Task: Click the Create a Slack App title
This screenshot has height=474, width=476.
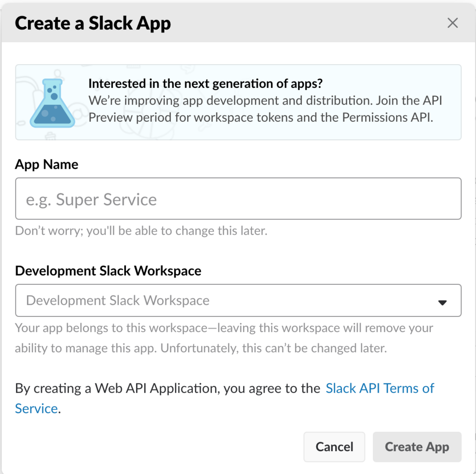Action: [93, 23]
